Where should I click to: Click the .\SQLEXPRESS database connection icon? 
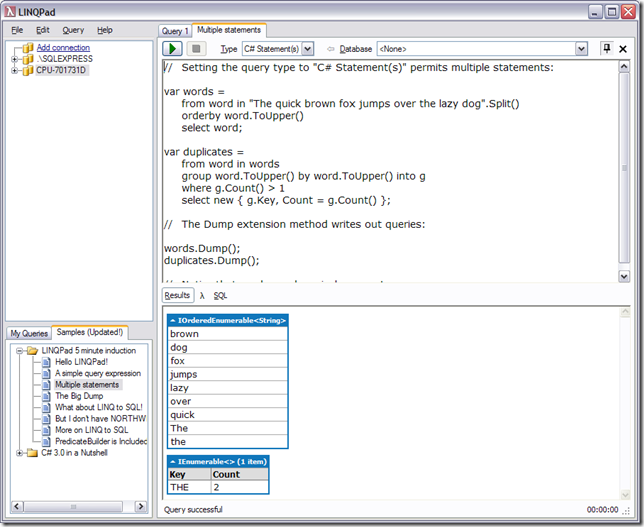28,59
